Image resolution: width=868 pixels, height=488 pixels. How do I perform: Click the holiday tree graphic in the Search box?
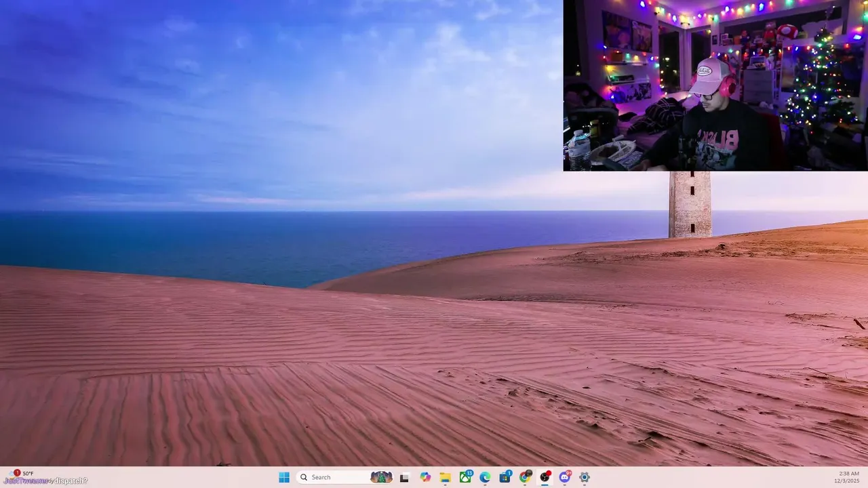381,477
